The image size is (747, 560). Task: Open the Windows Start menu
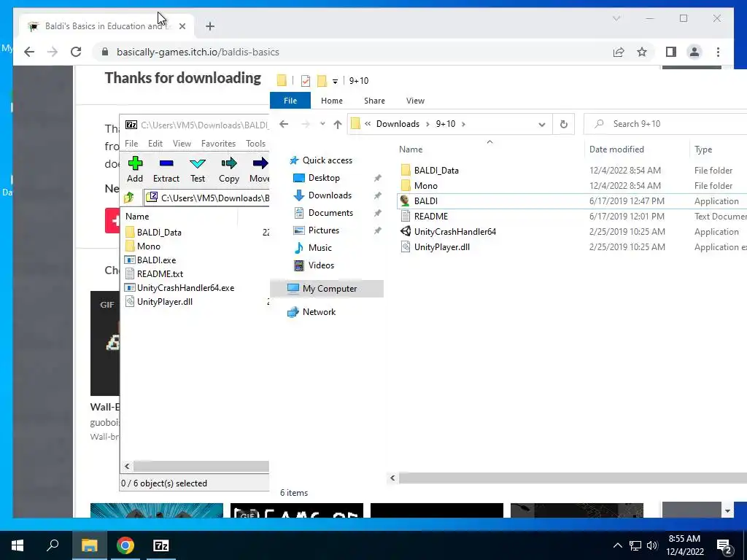[18, 545]
